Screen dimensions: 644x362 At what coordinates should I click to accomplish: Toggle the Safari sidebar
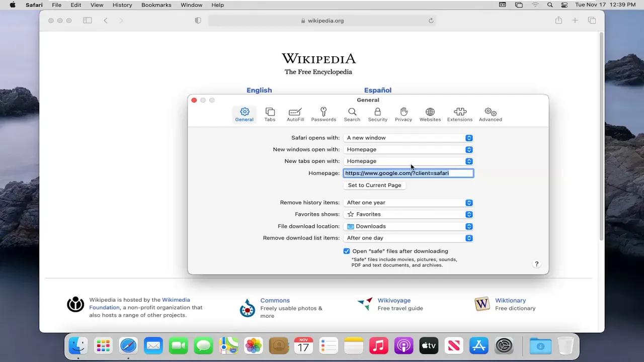click(x=88, y=21)
